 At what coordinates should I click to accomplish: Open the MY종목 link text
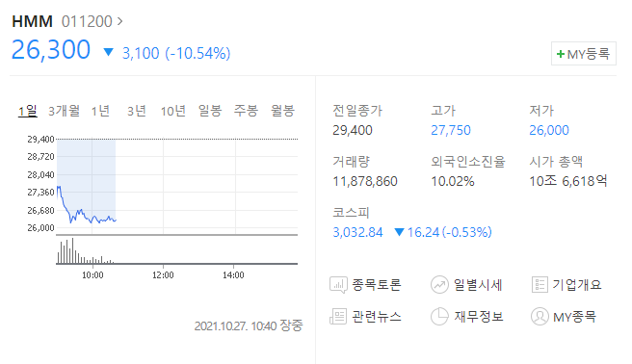point(574,317)
